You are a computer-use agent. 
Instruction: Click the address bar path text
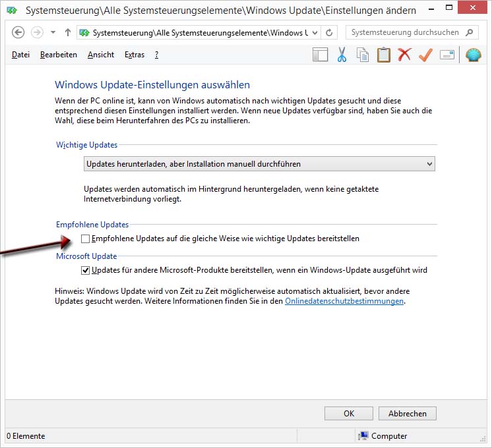tap(200, 32)
